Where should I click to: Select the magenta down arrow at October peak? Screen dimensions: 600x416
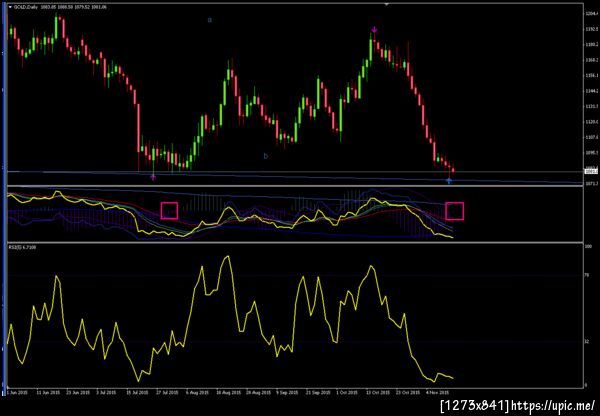[x=375, y=30]
